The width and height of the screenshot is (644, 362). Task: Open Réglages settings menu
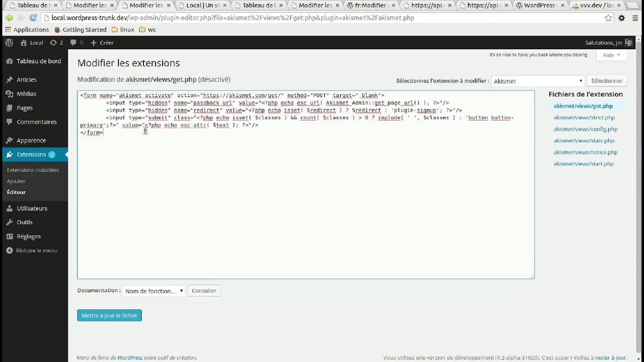click(34, 236)
